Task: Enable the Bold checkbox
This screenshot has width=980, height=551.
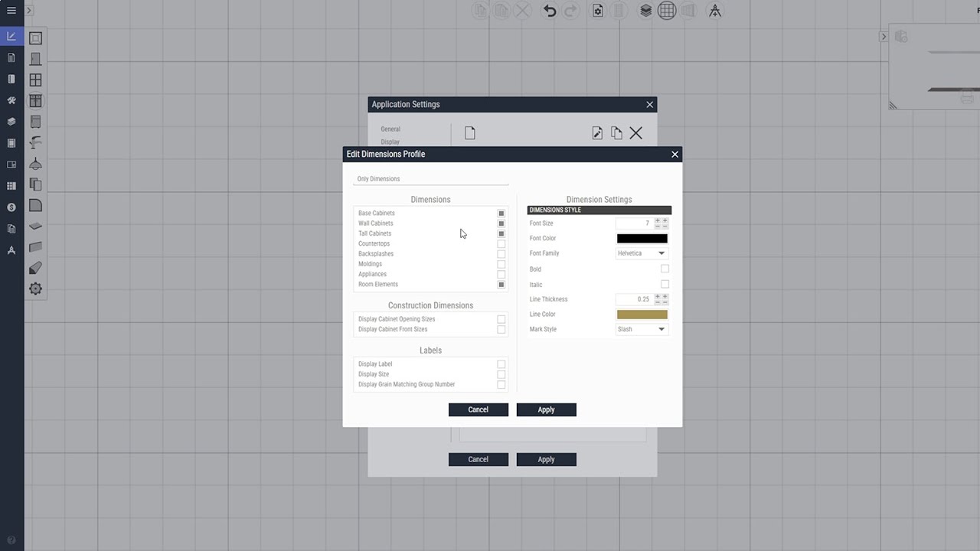Action: [665, 269]
